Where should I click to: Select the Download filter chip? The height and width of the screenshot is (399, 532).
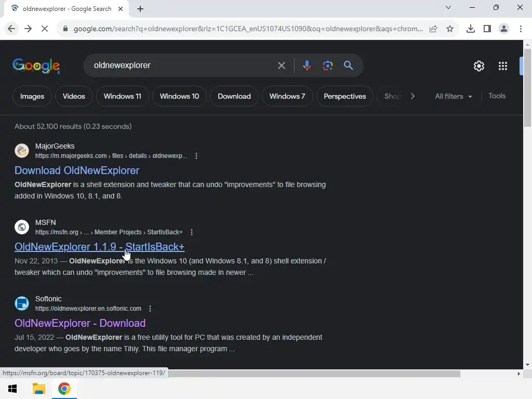(x=234, y=96)
